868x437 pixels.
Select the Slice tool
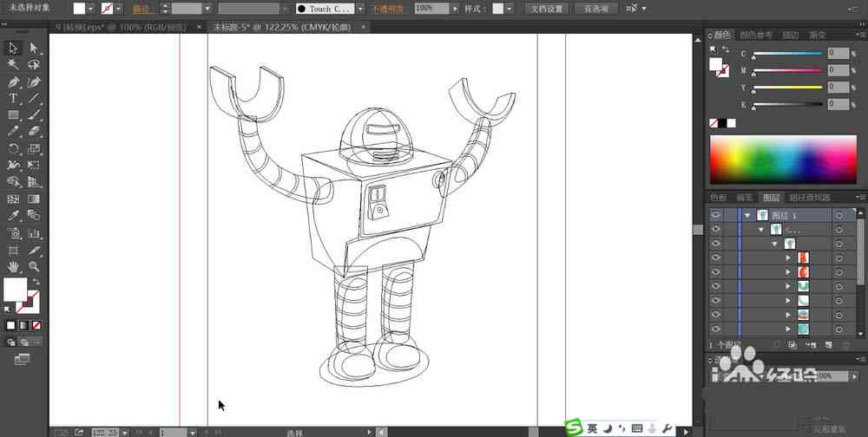[x=34, y=250]
